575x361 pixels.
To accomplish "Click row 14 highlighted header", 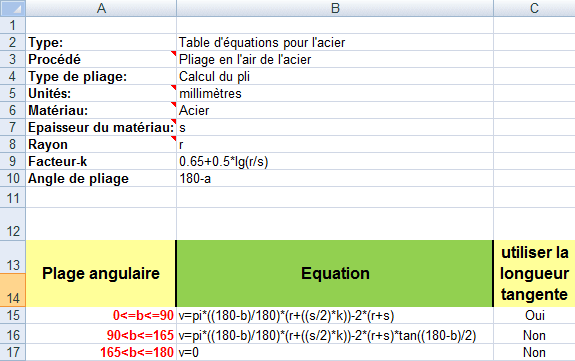I will coord(13,290).
